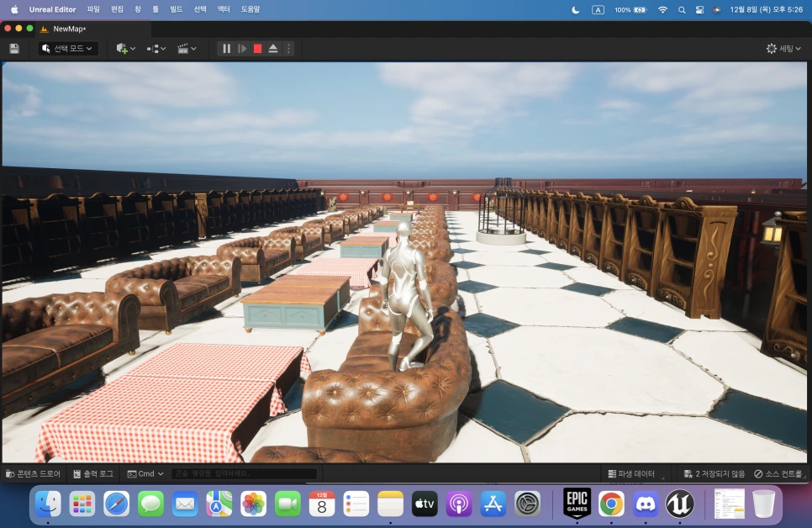Open the 소스 컨트롤 source control menu
The image size is (812, 528).
click(x=778, y=473)
